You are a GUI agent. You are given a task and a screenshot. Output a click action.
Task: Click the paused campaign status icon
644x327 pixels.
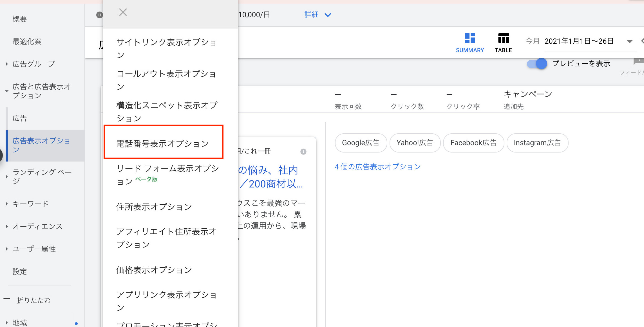99,15
